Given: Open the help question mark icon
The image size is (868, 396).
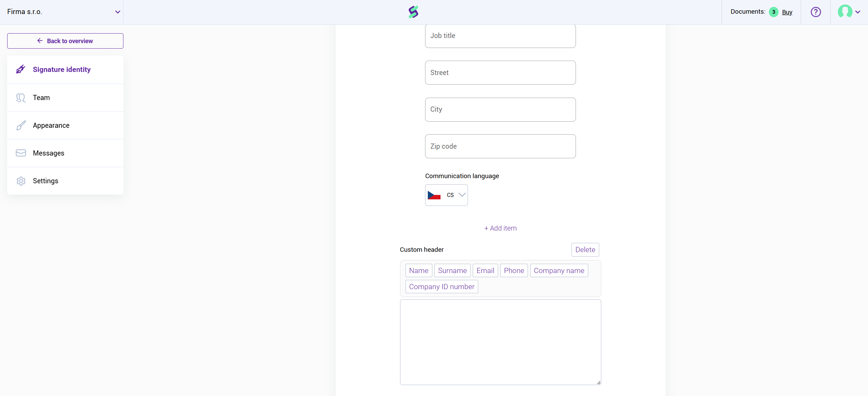Looking at the screenshot, I should coord(816,12).
